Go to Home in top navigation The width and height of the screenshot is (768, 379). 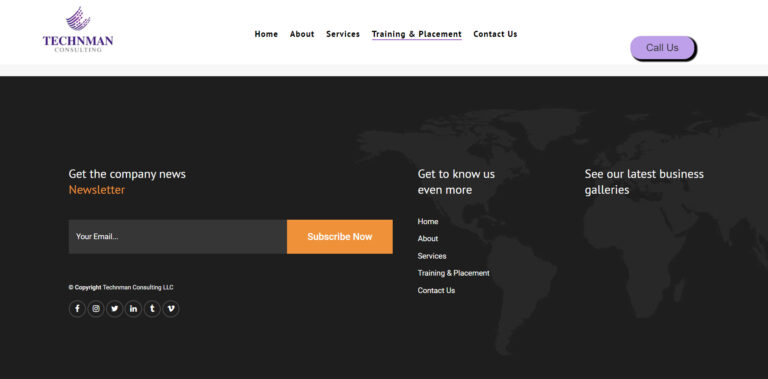coord(266,34)
